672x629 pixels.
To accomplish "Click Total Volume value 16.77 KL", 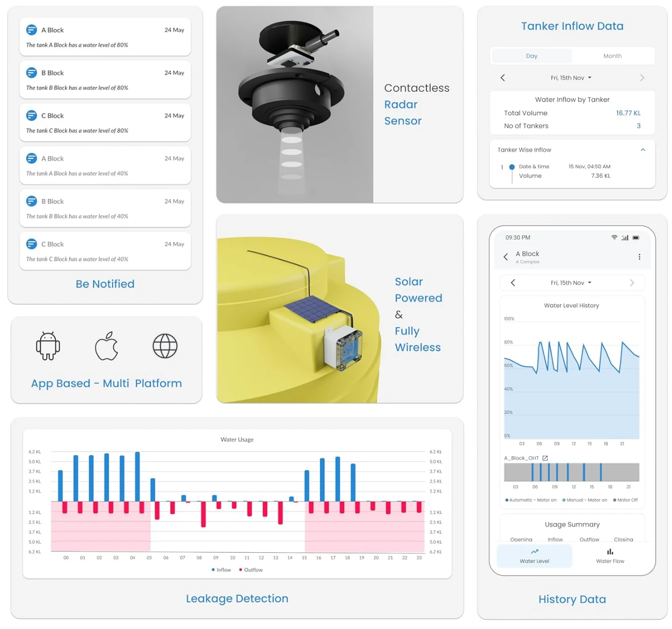I will tap(628, 113).
